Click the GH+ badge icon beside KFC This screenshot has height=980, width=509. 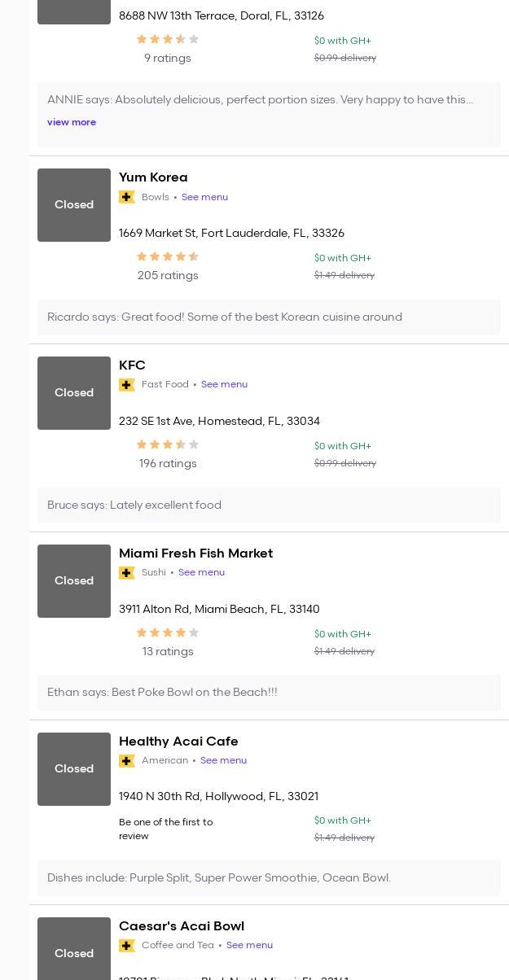pyautogui.click(x=126, y=385)
